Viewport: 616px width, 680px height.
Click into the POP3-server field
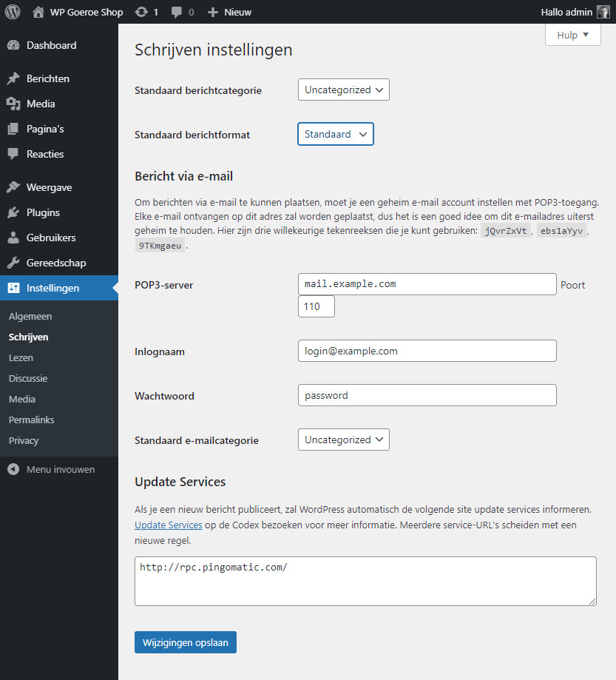427,284
